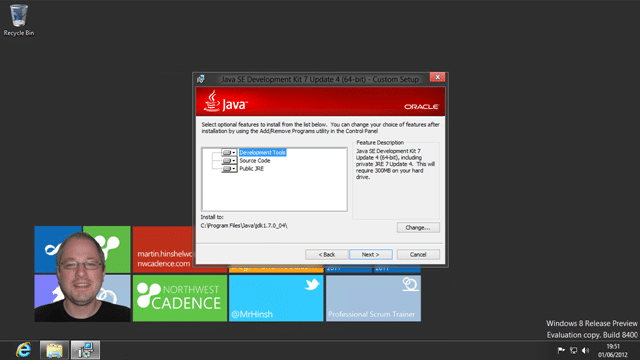Continue with the Next > button
The height and width of the screenshot is (360, 640).
tap(371, 254)
